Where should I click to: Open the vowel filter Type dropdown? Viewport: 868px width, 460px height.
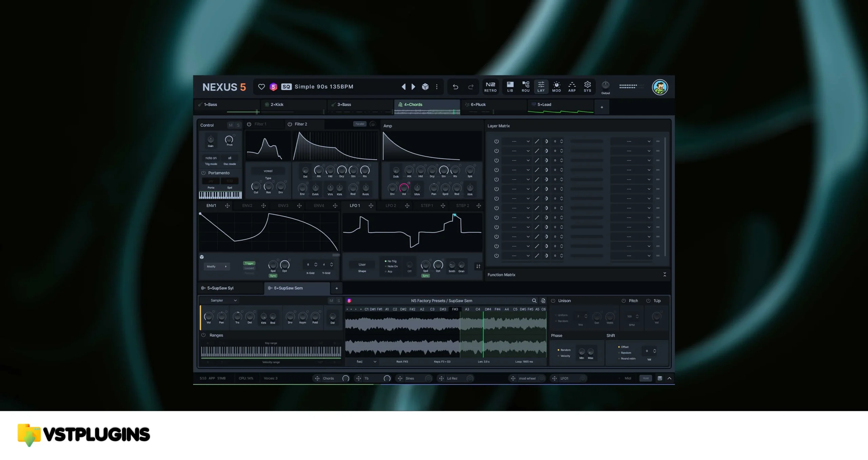(268, 171)
